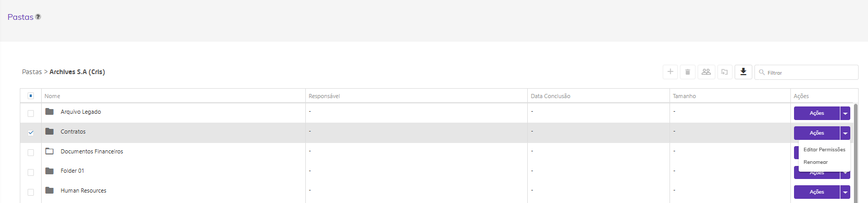868x203 pixels.
Task: Collapse the Ações dropdown arrow for Contratos
Action: (x=845, y=133)
